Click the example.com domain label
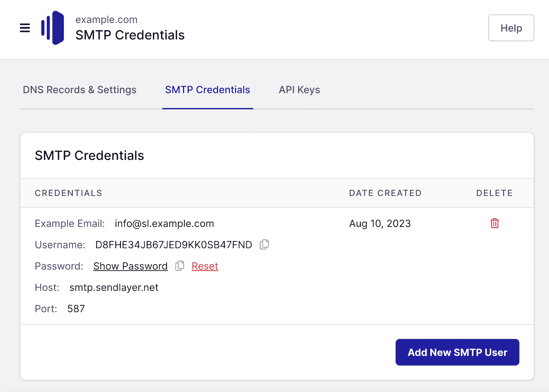The image size is (549, 392). tap(106, 19)
